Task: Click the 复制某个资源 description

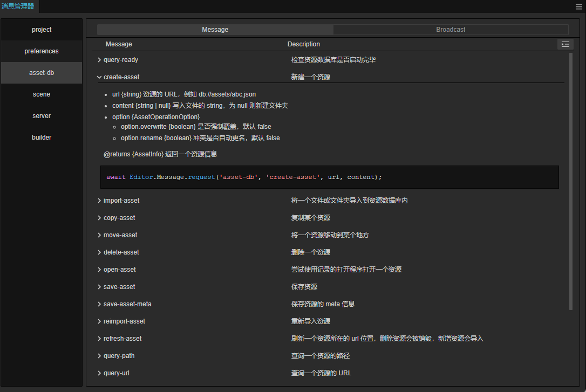Action: (x=311, y=218)
